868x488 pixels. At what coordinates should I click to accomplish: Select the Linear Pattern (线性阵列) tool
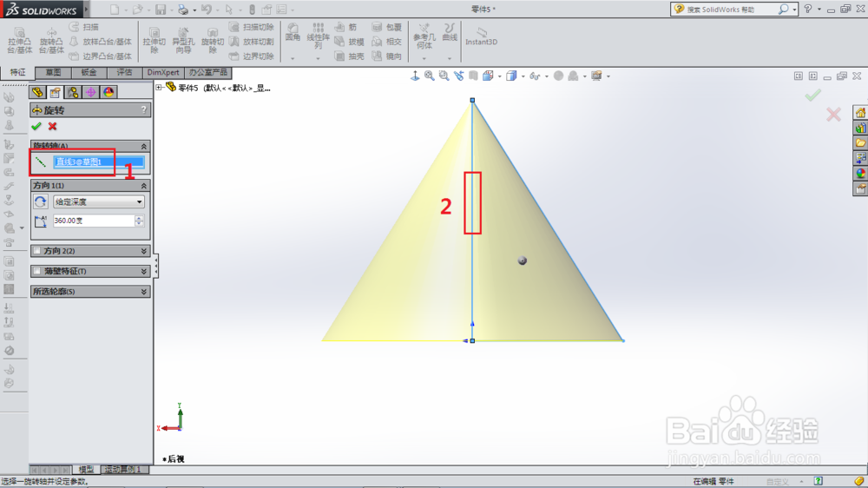319,36
